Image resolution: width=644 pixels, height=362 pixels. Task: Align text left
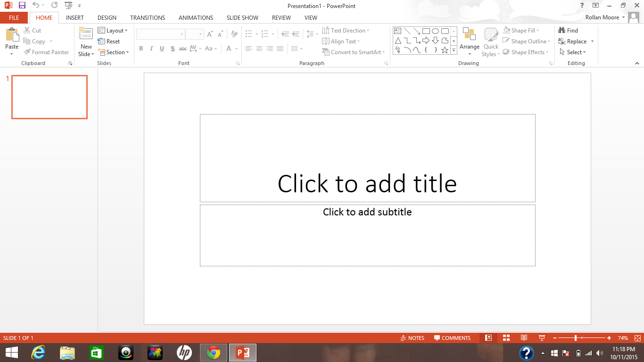click(x=248, y=49)
